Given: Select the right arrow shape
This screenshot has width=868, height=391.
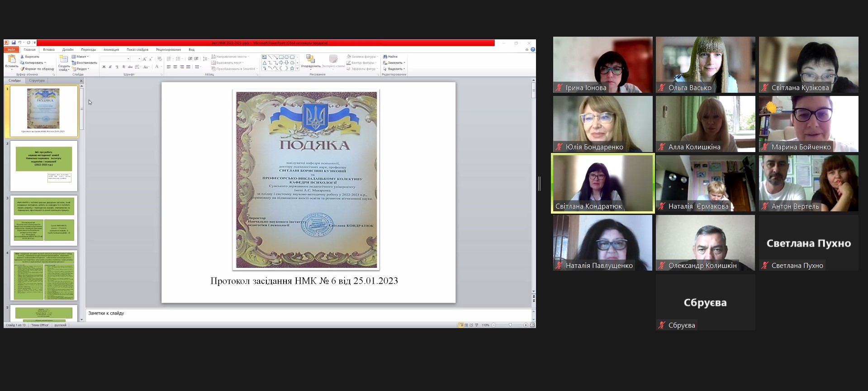Looking at the screenshot, I should pyautogui.click(x=281, y=62).
